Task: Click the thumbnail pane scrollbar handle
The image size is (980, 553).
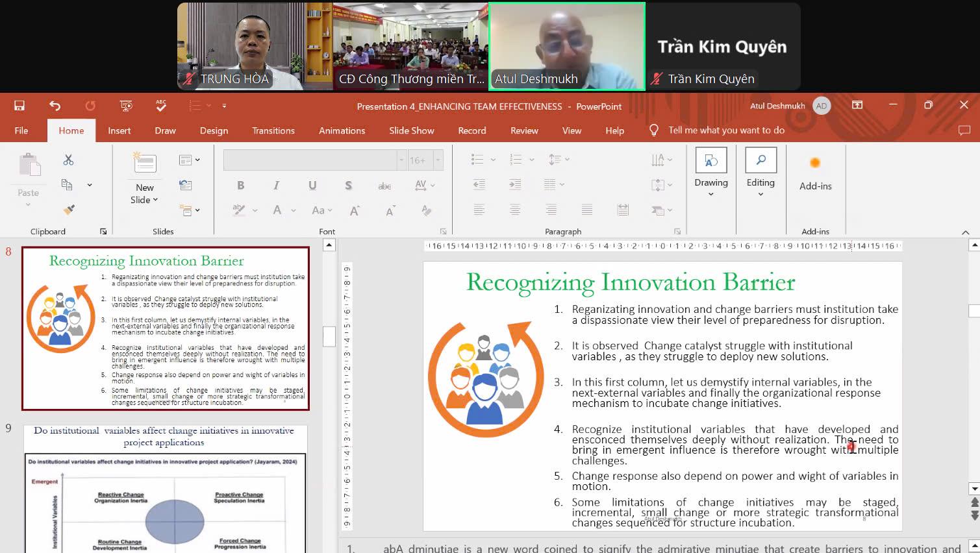Action: (x=329, y=336)
